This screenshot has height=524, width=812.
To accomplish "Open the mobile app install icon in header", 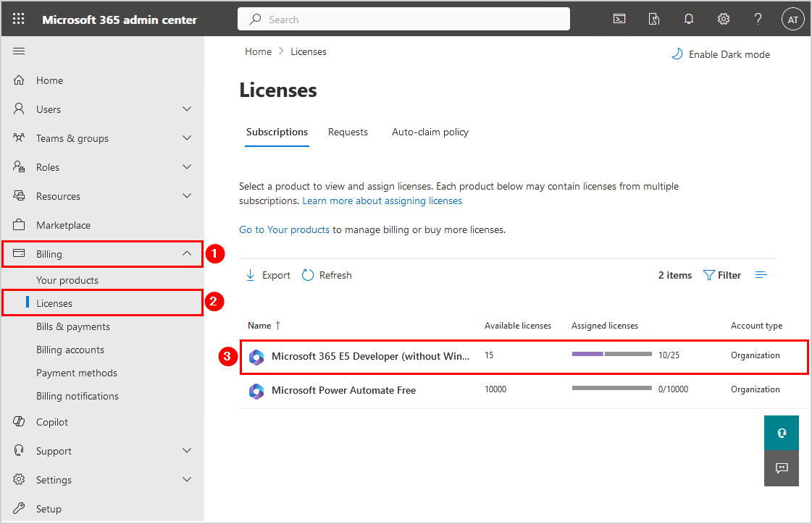I will pos(654,19).
